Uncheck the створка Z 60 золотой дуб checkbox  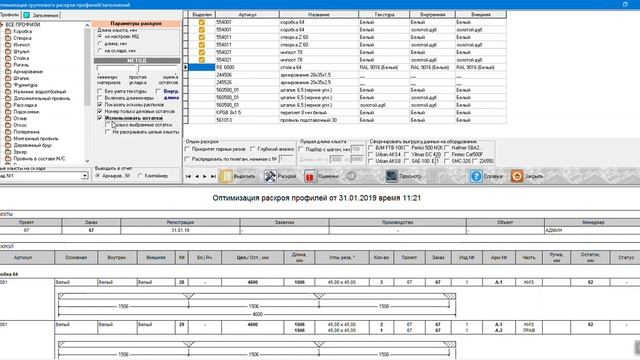coord(202,45)
